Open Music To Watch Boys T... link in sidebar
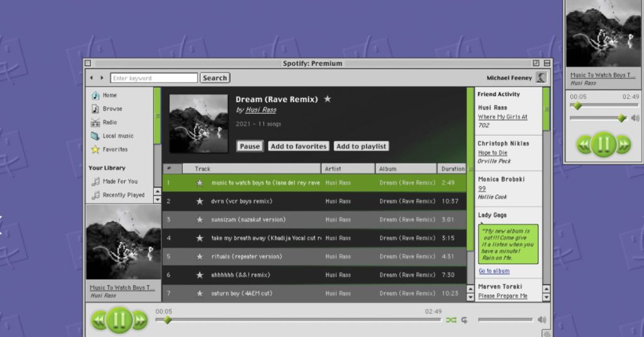The width and height of the screenshot is (644, 337). [123, 288]
